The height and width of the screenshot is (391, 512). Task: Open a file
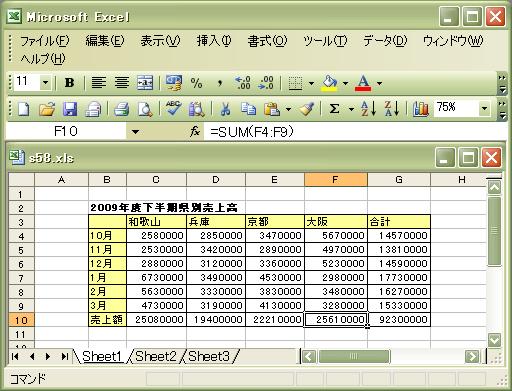pyautogui.click(x=47, y=109)
